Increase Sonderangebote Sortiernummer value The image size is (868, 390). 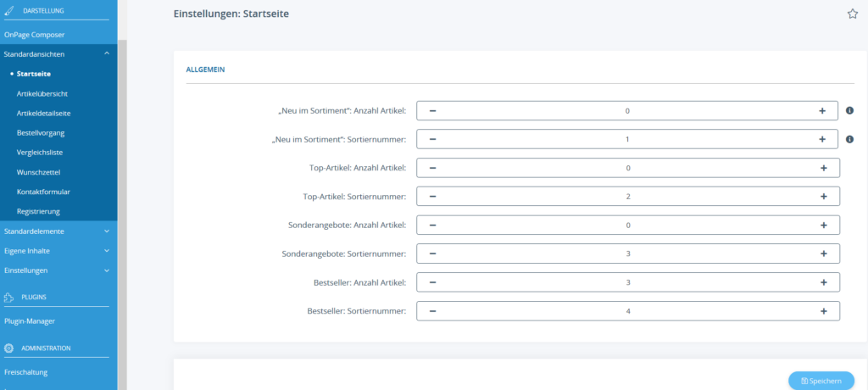(824, 253)
